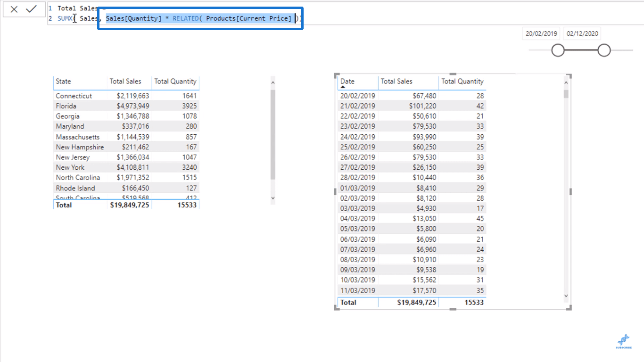The image size is (644, 362).
Task: Click the right-middle resize handle of Date table
Action: tap(570, 192)
